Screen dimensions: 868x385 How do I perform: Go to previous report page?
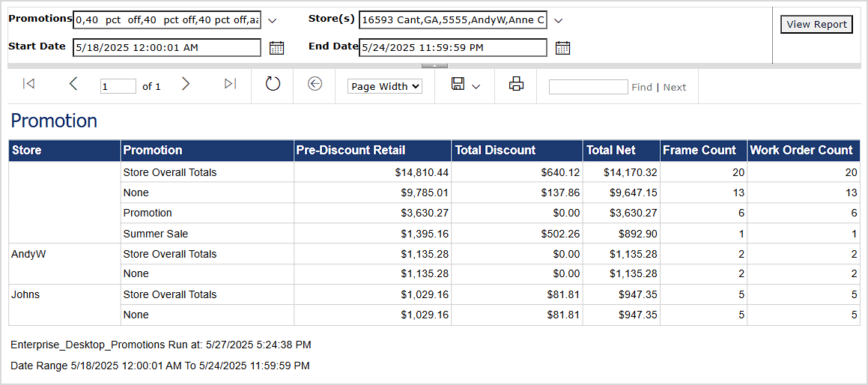click(x=73, y=84)
